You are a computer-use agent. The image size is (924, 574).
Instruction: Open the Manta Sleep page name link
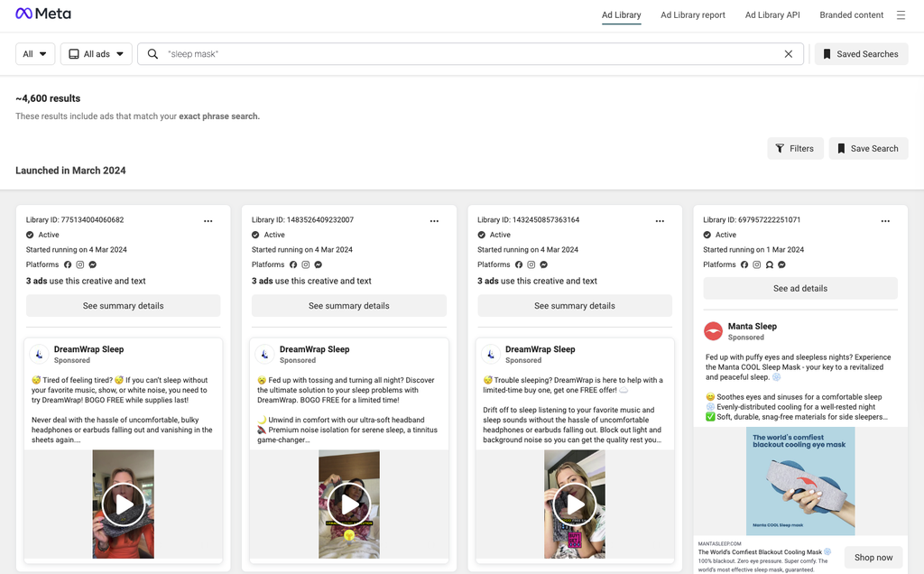(x=752, y=326)
